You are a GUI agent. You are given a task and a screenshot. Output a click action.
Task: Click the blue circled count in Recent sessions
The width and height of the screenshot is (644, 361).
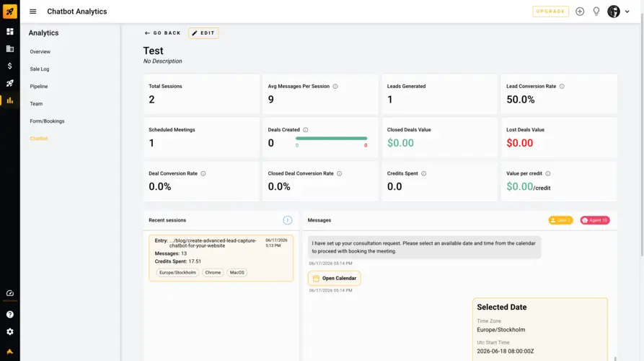click(x=288, y=220)
